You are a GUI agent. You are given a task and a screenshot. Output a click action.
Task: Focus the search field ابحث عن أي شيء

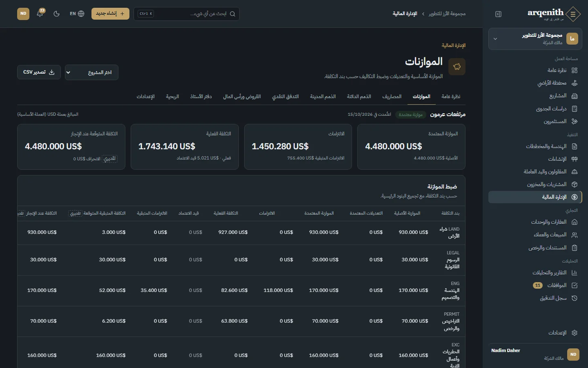tap(187, 14)
